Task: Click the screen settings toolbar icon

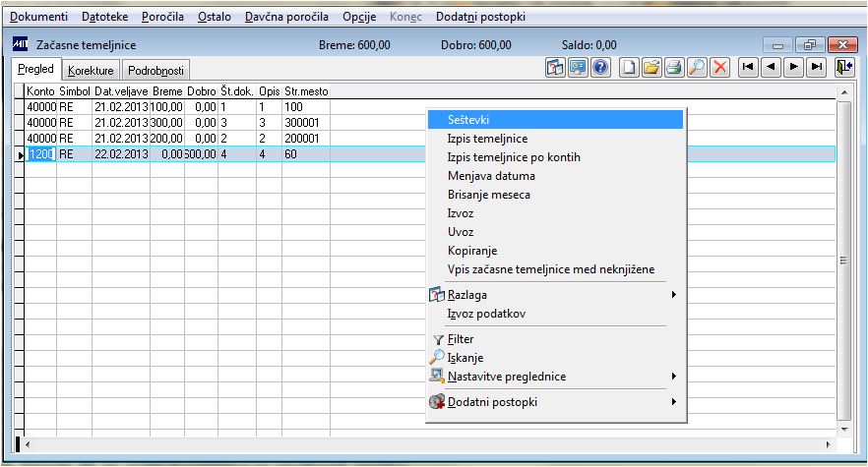Action: [x=578, y=68]
